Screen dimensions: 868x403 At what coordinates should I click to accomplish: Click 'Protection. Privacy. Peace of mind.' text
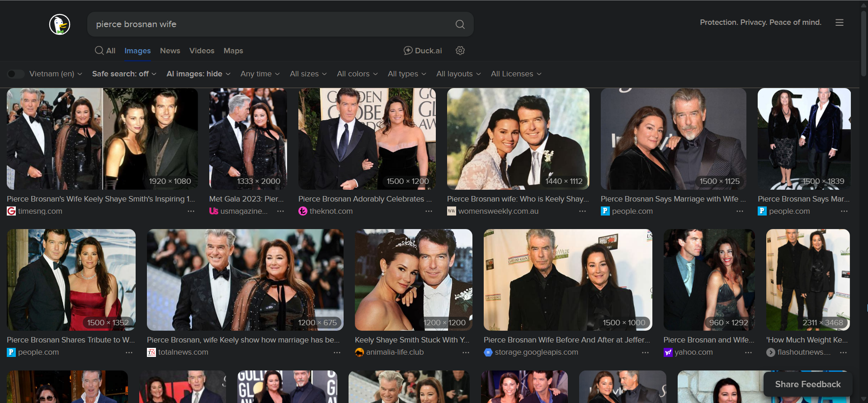coord(760,22)
